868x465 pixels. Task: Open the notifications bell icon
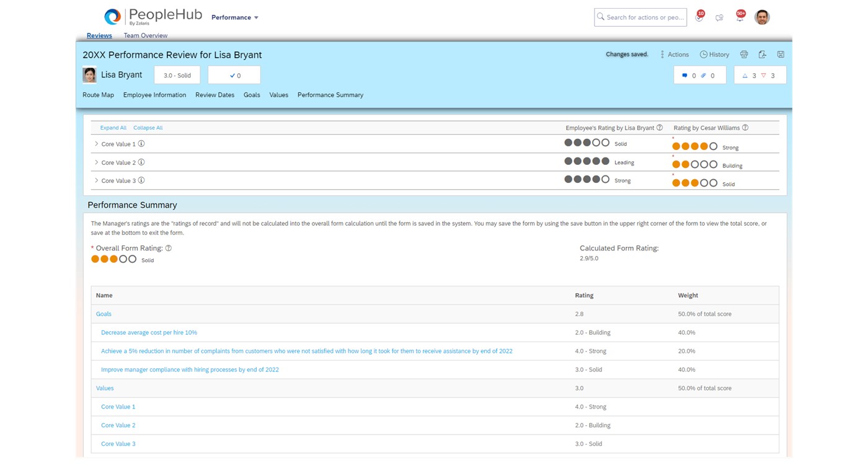(739, 18)
